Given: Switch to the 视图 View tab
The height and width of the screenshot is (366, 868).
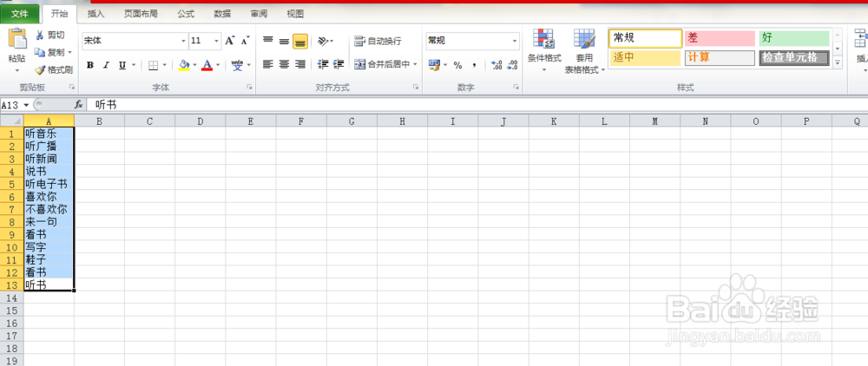Looking at the screenshot, I should (295, 14).
